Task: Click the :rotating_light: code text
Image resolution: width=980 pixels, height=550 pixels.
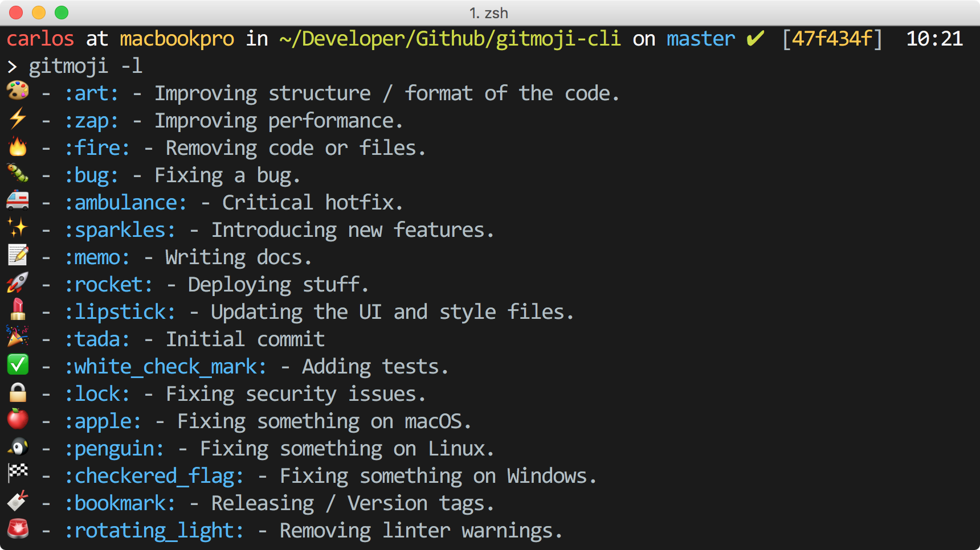Action: point(154,531)
